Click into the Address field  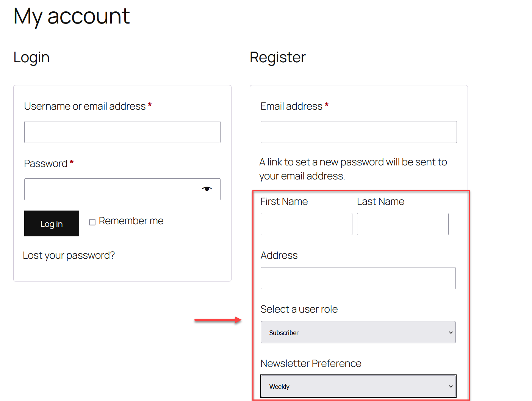point(358,278)
